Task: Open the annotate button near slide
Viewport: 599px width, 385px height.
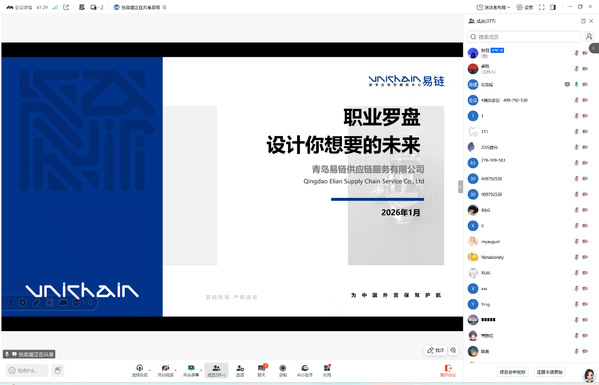Action: pyautogui.click(x=435, y=350)
